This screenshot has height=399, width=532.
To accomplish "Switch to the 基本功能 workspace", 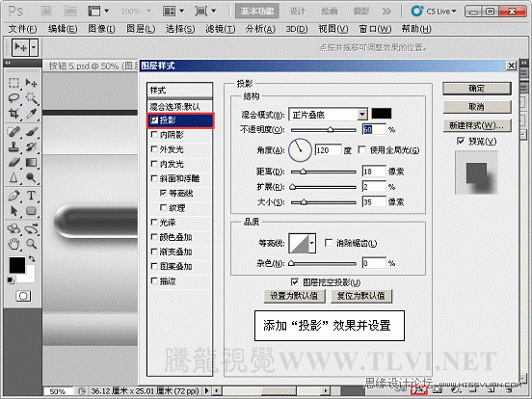I will click(x=257, y=12).
